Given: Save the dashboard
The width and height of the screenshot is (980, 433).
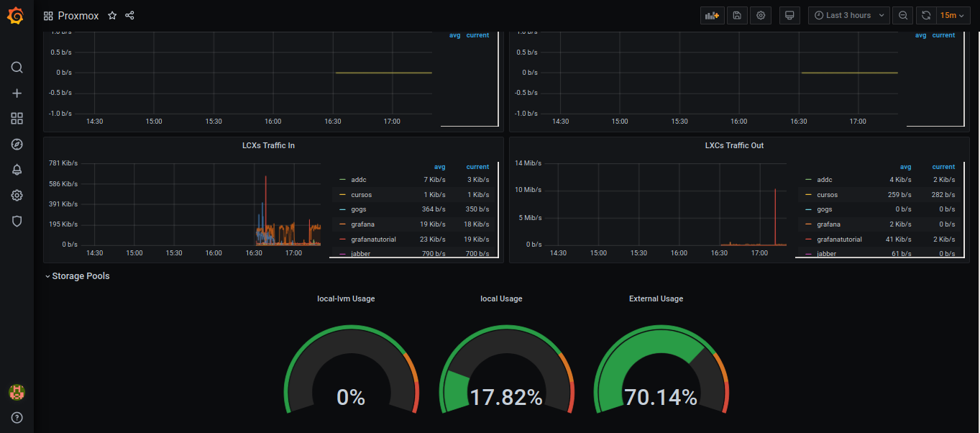Looking at the screenshot, I should (737, 15).
